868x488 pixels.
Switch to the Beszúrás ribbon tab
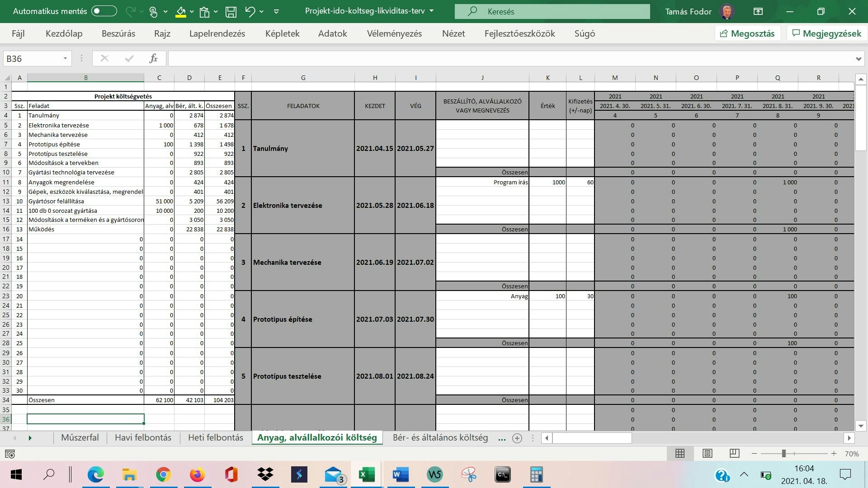point(118,33)
